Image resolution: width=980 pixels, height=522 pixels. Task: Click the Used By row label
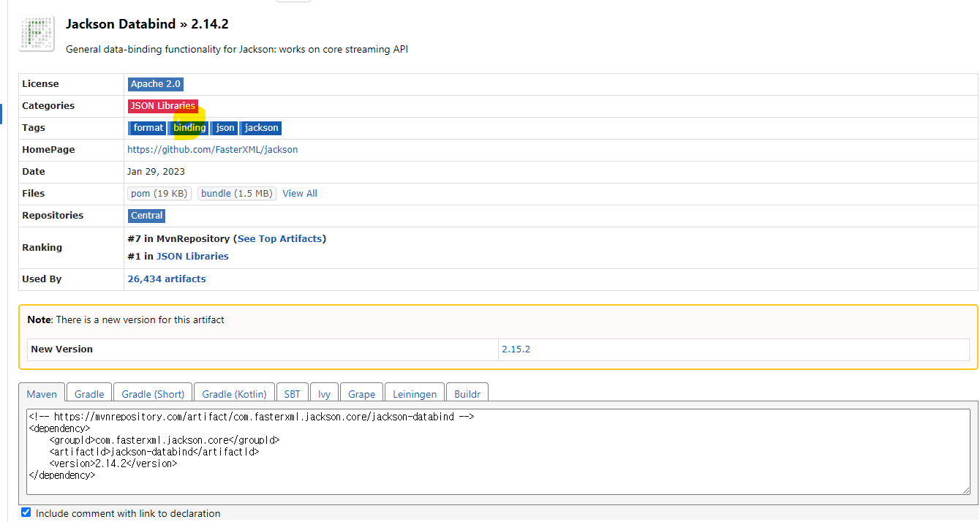[42, 279]
